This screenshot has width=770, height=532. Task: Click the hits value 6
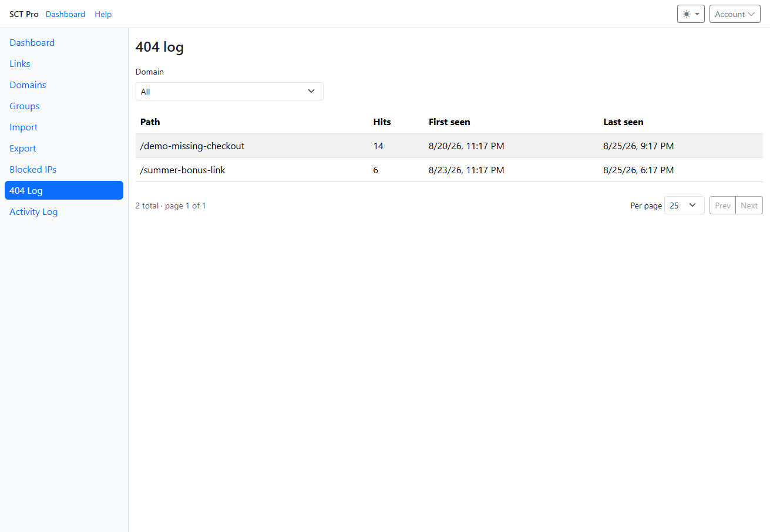point(376,170)
